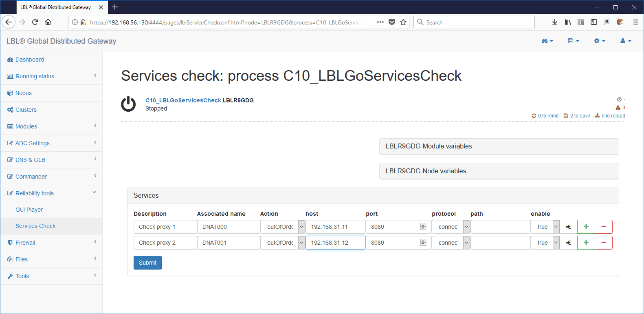Open the browser library icon
The height and width of the screenshot is (314, 644).
(568, 22)
